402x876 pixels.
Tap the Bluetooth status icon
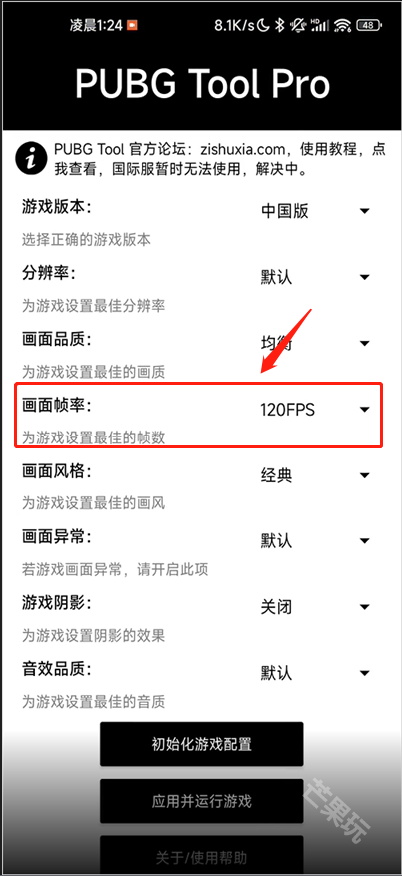coord(280,25)
